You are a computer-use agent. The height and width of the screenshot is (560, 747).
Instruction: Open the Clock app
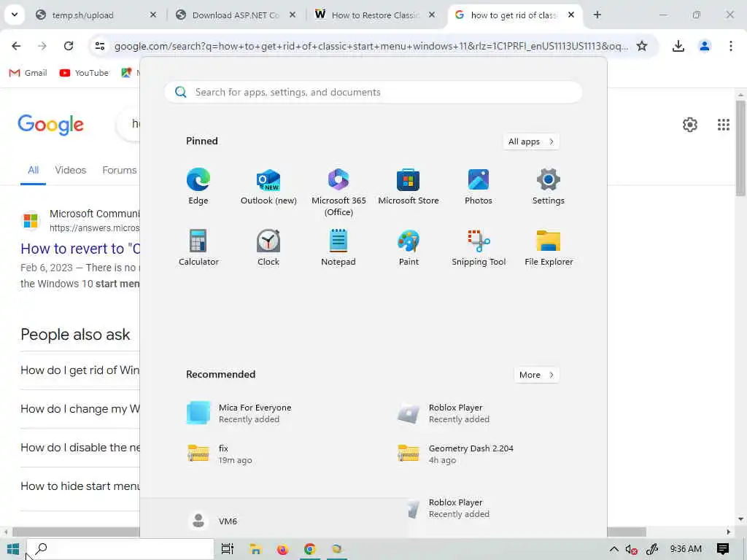(268, 247)
